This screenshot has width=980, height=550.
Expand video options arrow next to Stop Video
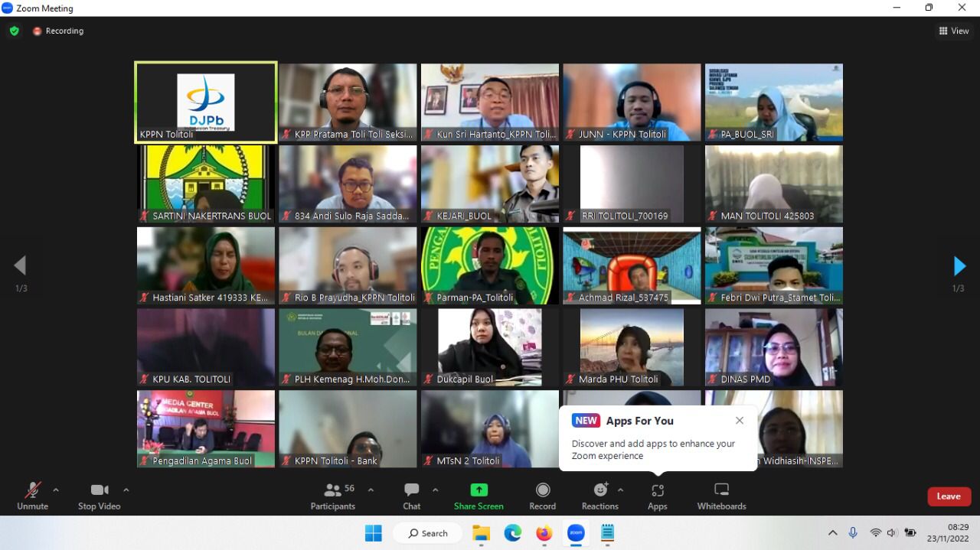[126, 490]
